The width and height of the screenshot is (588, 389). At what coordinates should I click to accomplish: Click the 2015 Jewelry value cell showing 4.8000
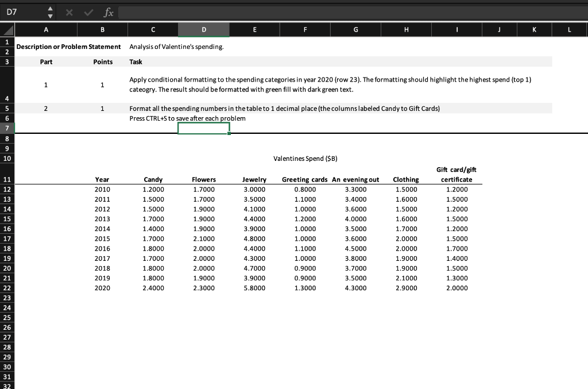pyautogui.click(x=254, y=238)
